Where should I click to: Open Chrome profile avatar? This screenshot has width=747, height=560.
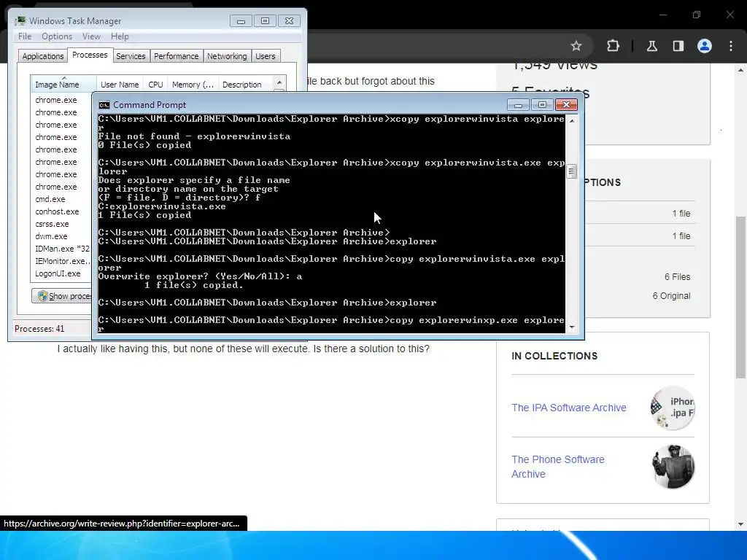[705, 46]
